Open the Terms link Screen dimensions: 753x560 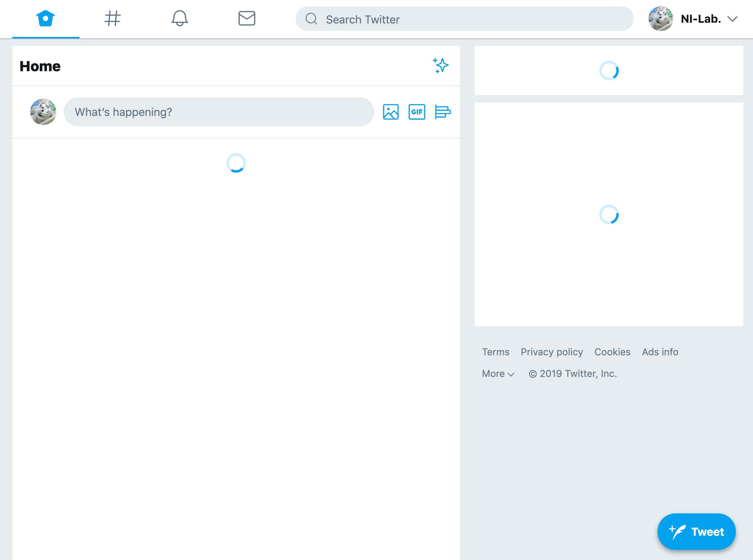(496, 352)
